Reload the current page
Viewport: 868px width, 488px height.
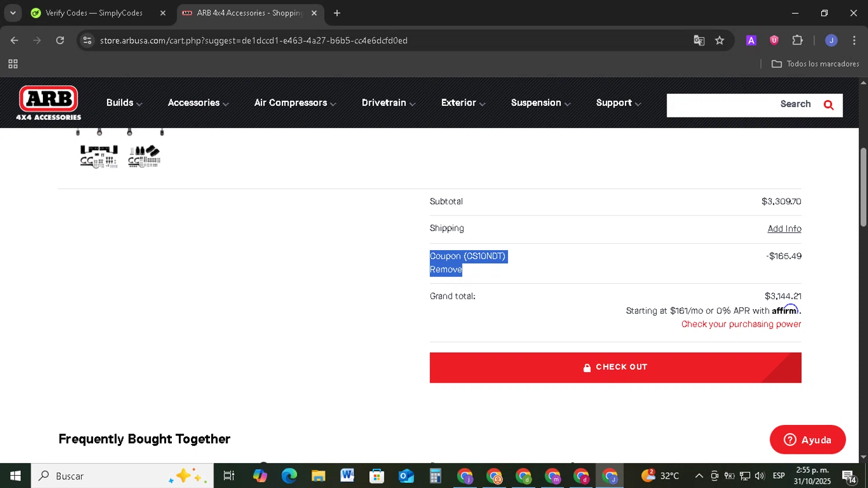(60, 41)
